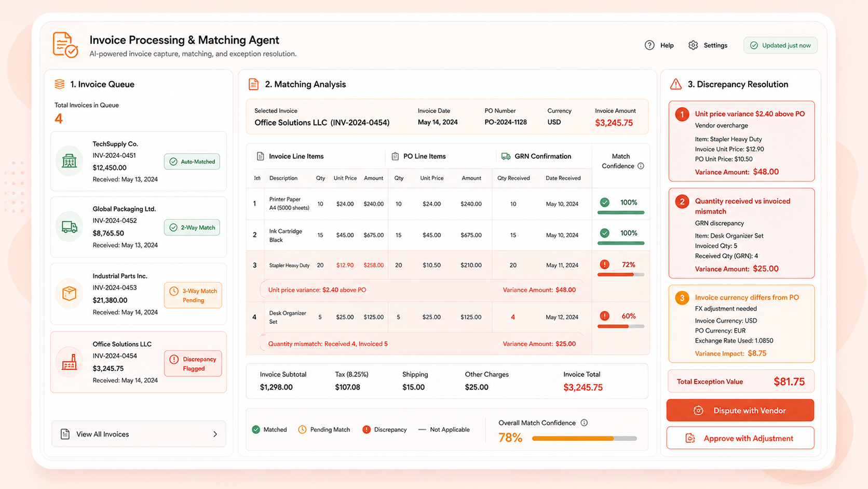Click the Matched legend check icon
This screenshot has height=489, width=868.
(256, 430)
